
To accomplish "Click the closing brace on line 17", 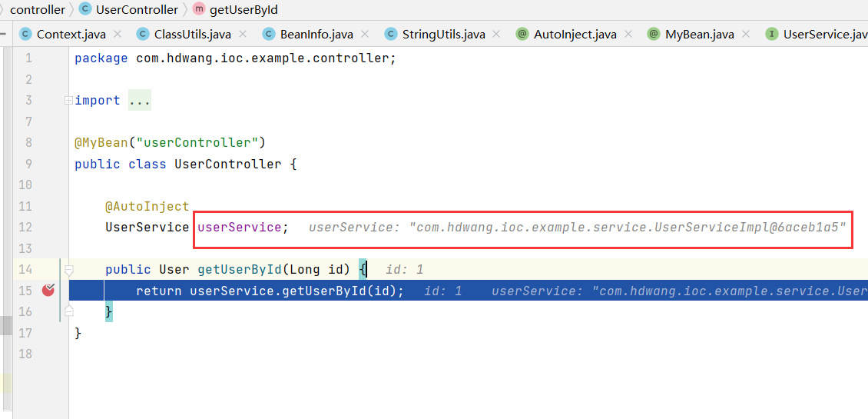I will point(78,333).
